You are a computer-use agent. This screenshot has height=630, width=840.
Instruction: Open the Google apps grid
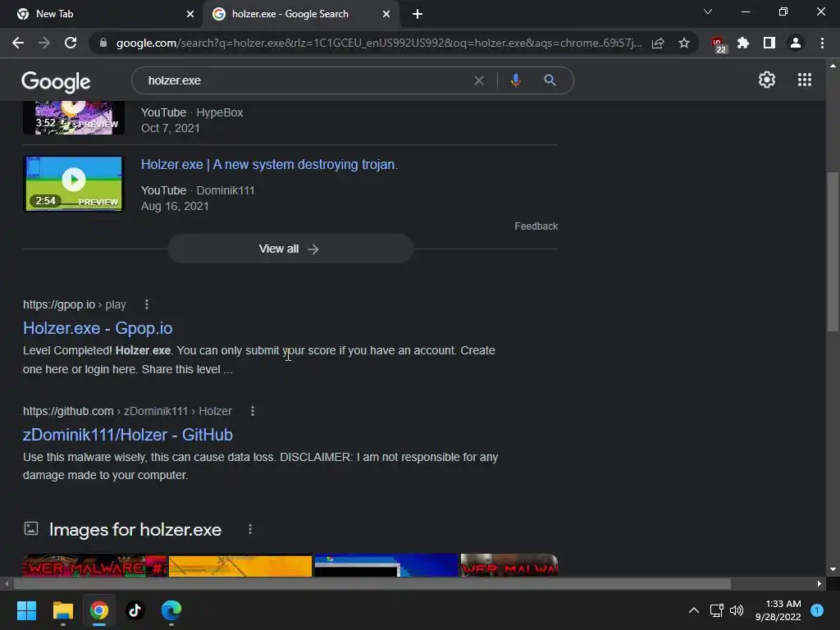click(x=804, y=80)
